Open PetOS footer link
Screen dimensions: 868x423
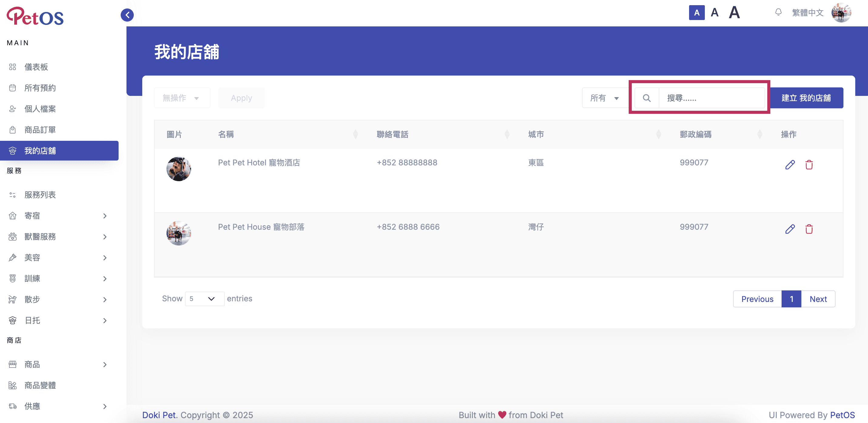coord(843,415)
